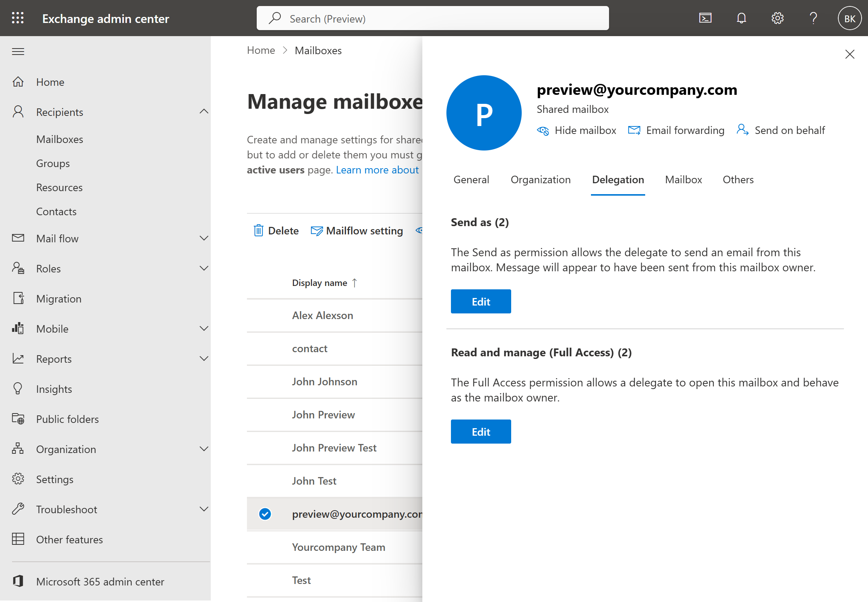Collapse navigation with hamburger icon
868x602 pixels.
[x=18, y=51]
